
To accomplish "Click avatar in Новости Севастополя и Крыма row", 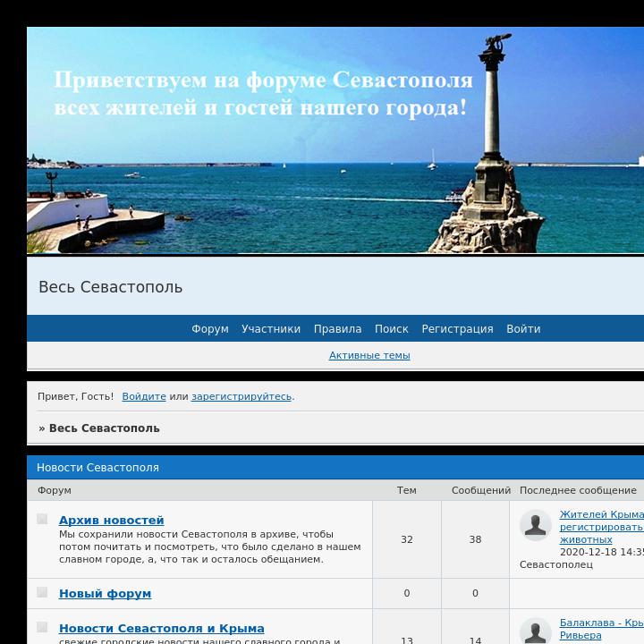I will 536,631.
